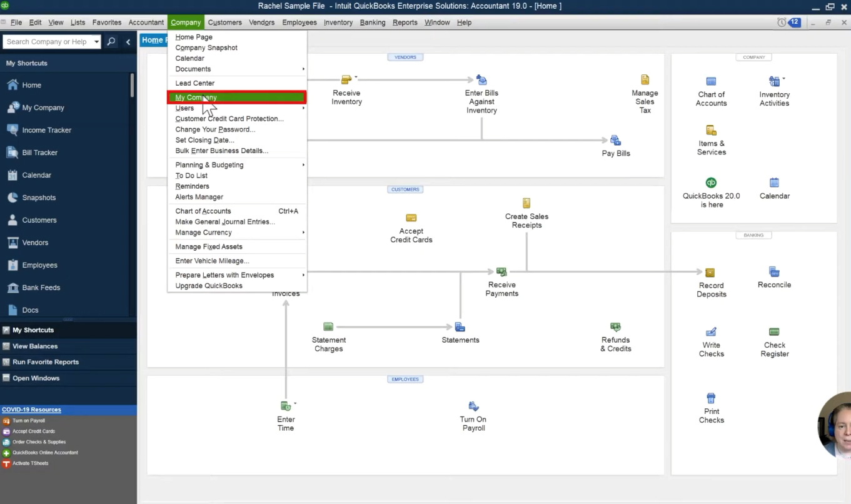Open the Calendar icon in Company panel
851x504 pixels.
point(774,183)
